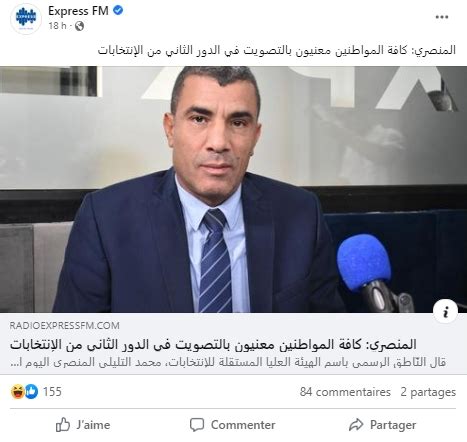Open the Express FM page name
This screenshot has width=467, height=442.
pyautogui.click(x=78, y=11)
